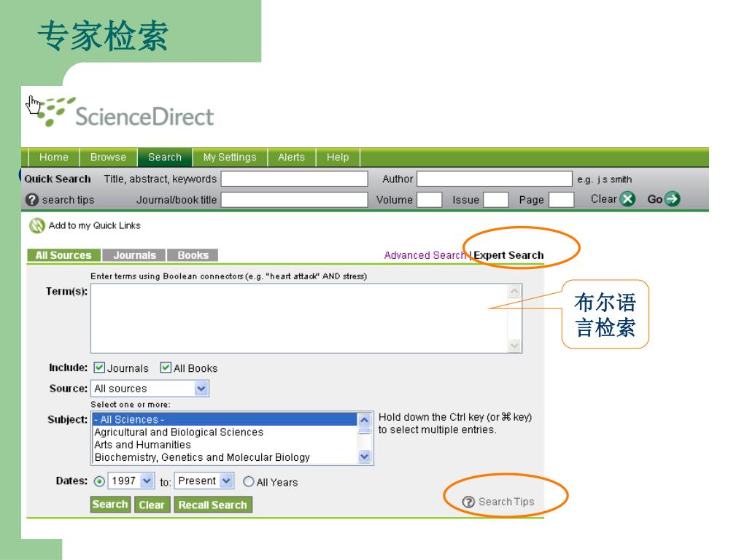Select the Expert Search link

508,255
